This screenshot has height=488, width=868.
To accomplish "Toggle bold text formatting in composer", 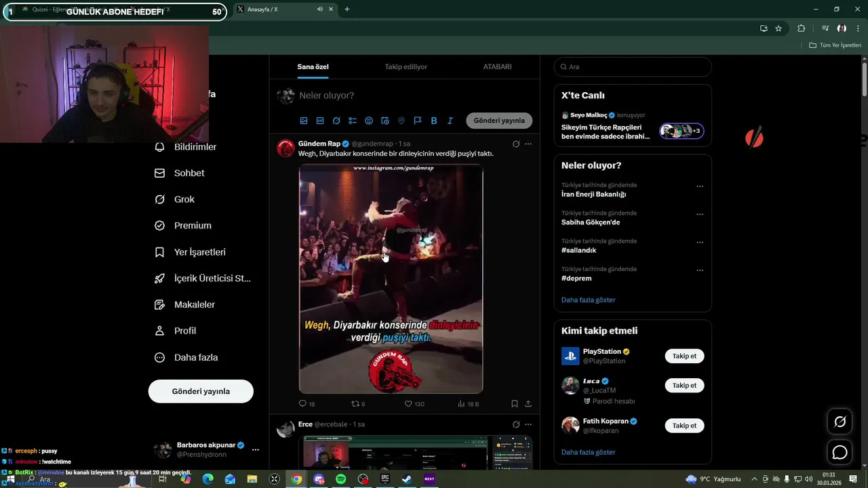I will [434, 121].
